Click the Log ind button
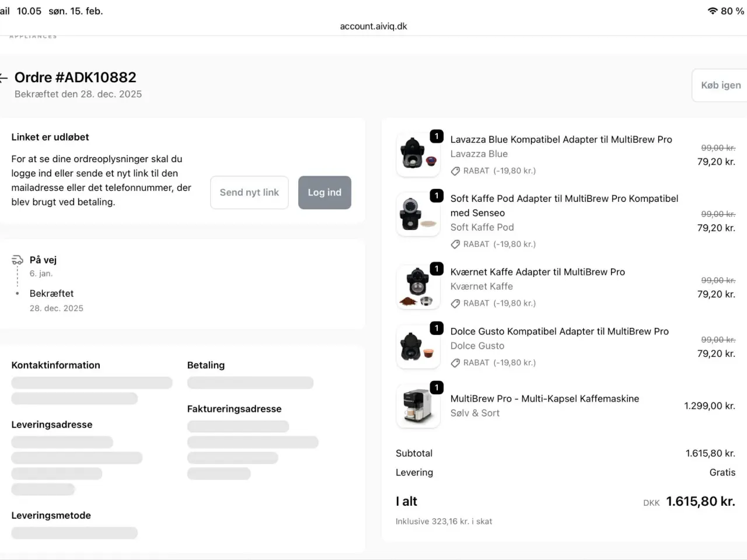Viewport: 747px width, 560px height. tap(324, 192)
